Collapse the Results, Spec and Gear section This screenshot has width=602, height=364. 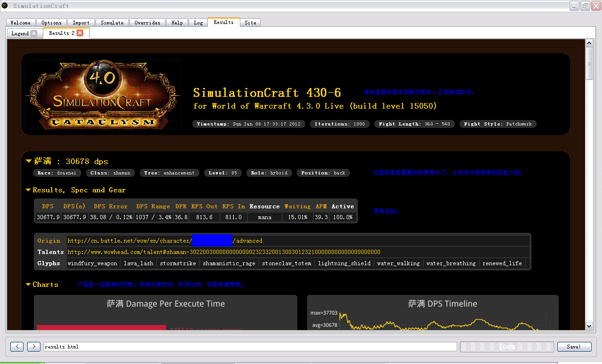[29, 190]
